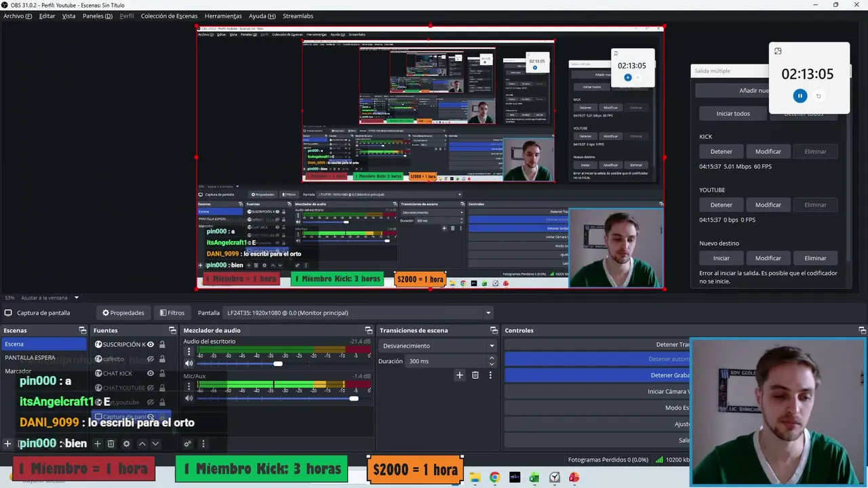Add a new scene with plus icon
The image size is (868, 488).
coord(7,444)
